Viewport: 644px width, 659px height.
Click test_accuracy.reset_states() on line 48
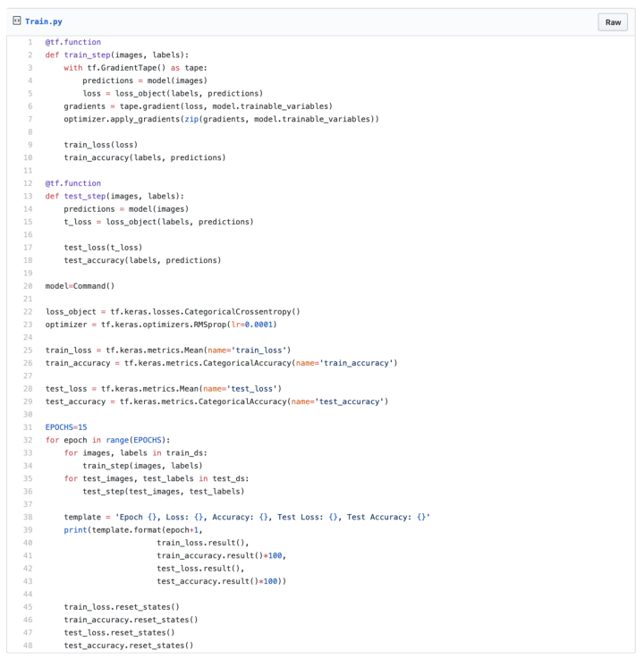129,645
